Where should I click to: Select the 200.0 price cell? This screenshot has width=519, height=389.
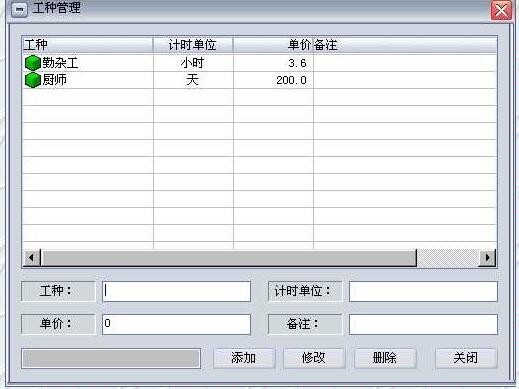273,80
